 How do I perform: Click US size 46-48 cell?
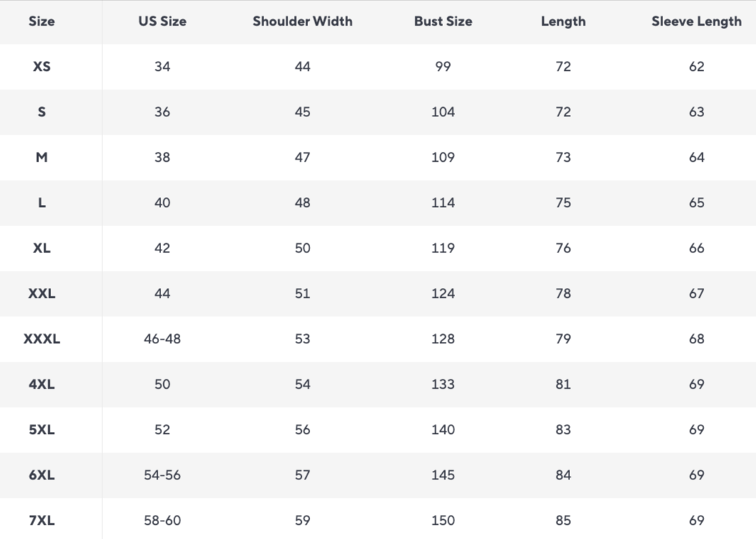162,339
